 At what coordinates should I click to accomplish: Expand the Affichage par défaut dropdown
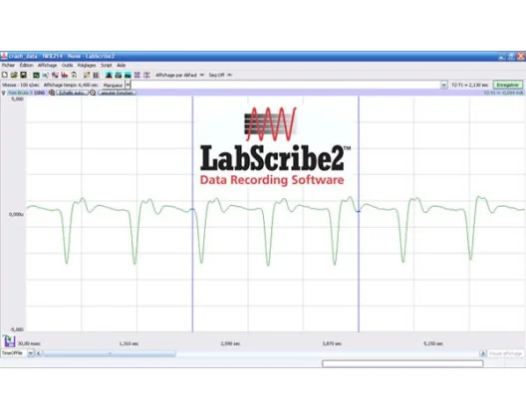pos(202,75)
